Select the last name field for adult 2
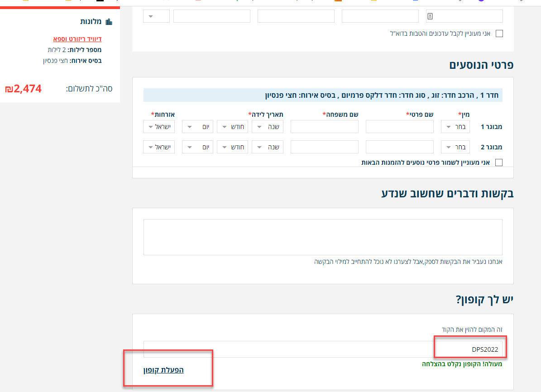The height and width of the screenshot is (392, 541). 324,147
